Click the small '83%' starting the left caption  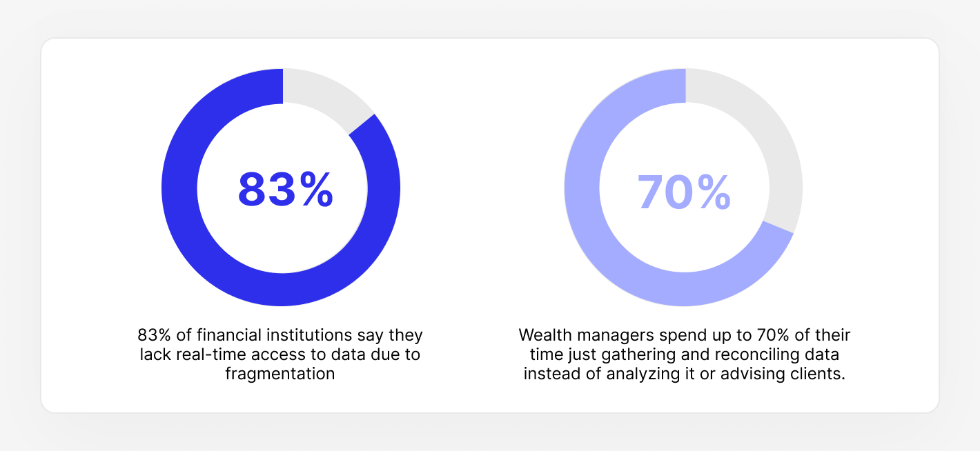[x=152, y=335]
